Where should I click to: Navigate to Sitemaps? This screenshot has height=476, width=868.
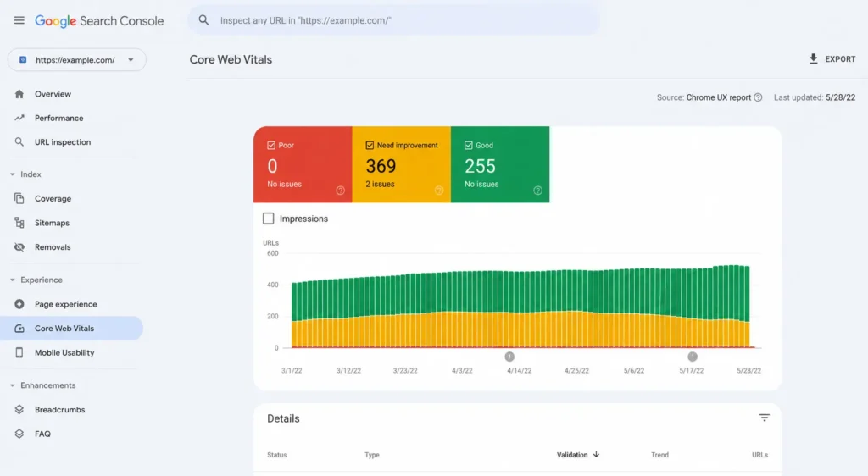pyautogui.click(x=72, y=223)
